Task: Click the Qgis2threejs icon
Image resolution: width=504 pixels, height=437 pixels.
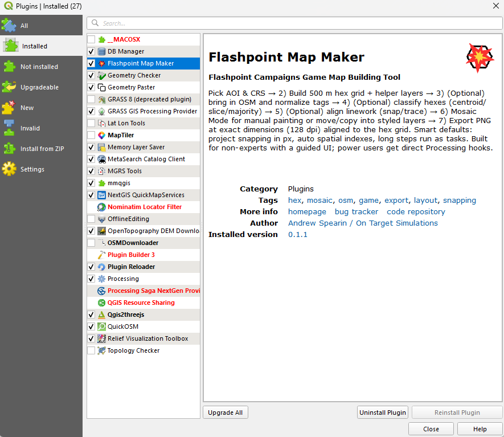Action: coord(101,315)
